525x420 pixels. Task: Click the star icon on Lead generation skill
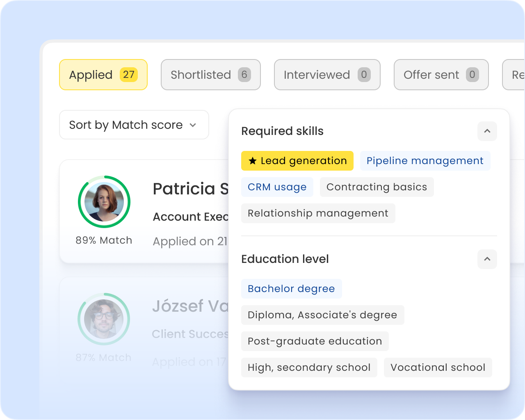click(x=253, y=161)
